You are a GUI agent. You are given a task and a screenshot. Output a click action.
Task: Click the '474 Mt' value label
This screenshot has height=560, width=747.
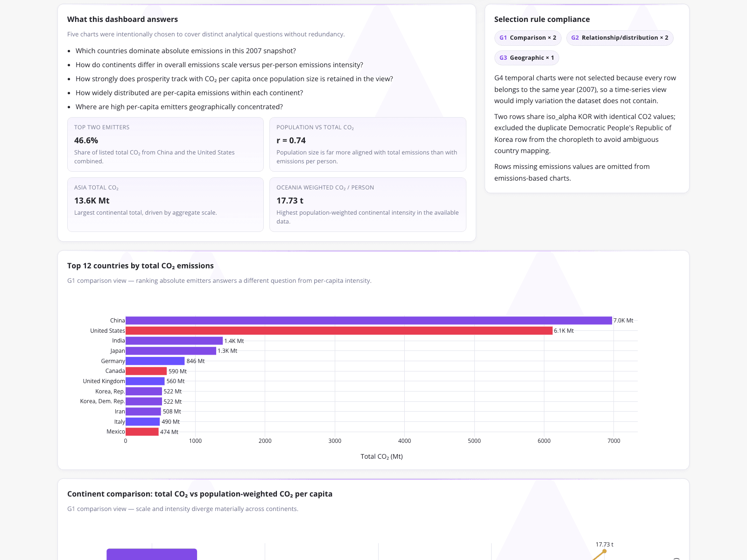coord(169,432)
